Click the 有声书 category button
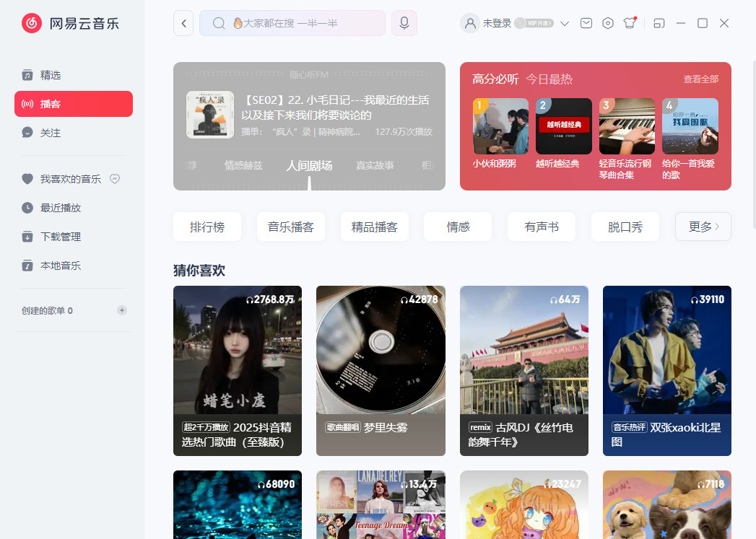756x539 pixels. click(x=542, y=227)
